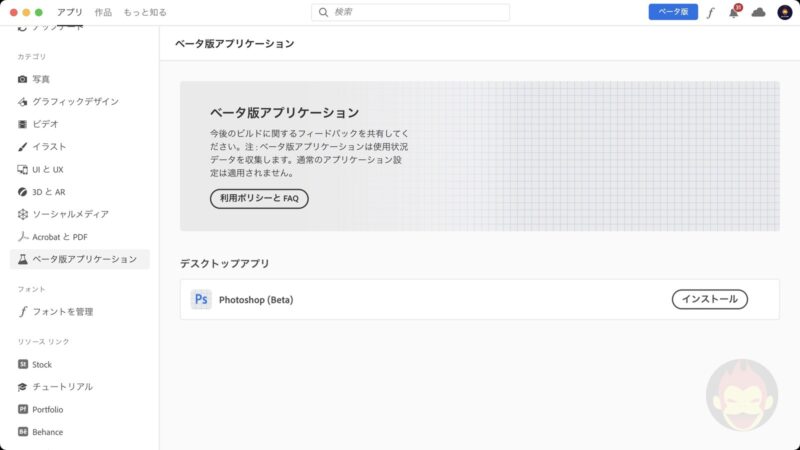Click the Photoshop (Beta) Ps icon
Screen dimensions: 800x450
tap(201, 299)
